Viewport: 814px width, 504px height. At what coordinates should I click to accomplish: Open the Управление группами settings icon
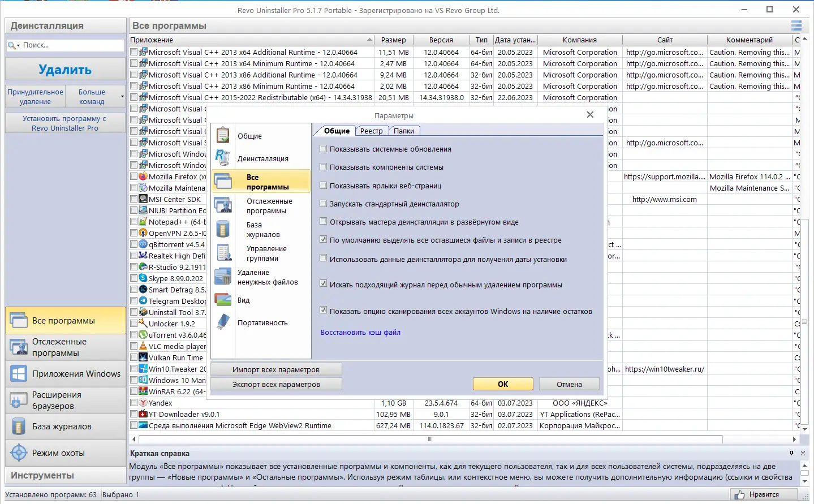coord(223,253)
